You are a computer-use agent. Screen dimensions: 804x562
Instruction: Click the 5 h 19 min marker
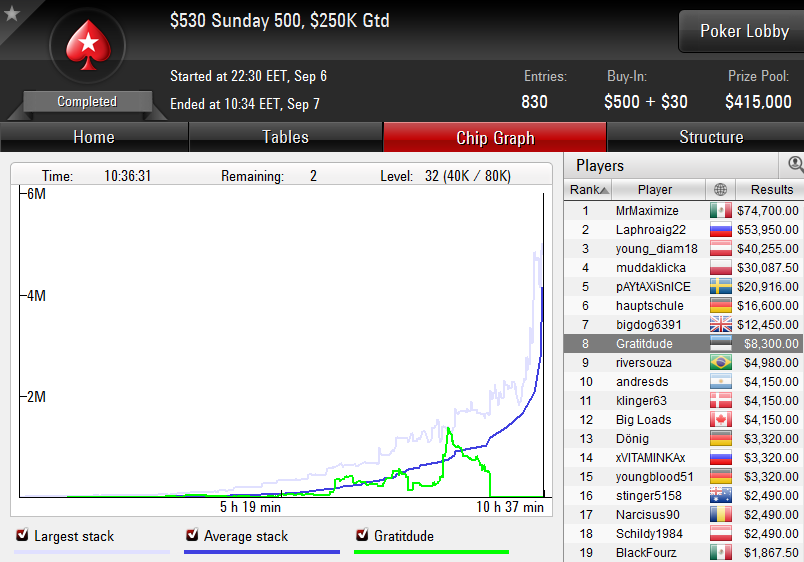[x=250, y=507]
